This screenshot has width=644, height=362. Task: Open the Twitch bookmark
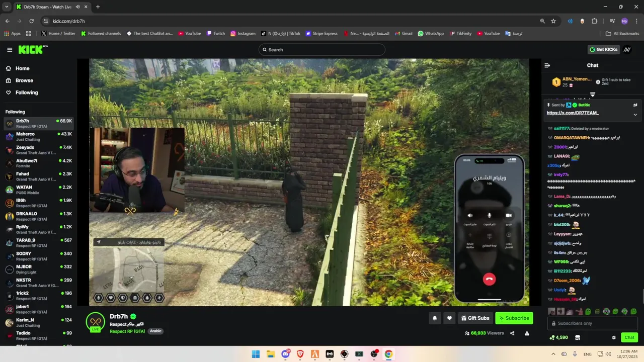click(x=215, y=34)
